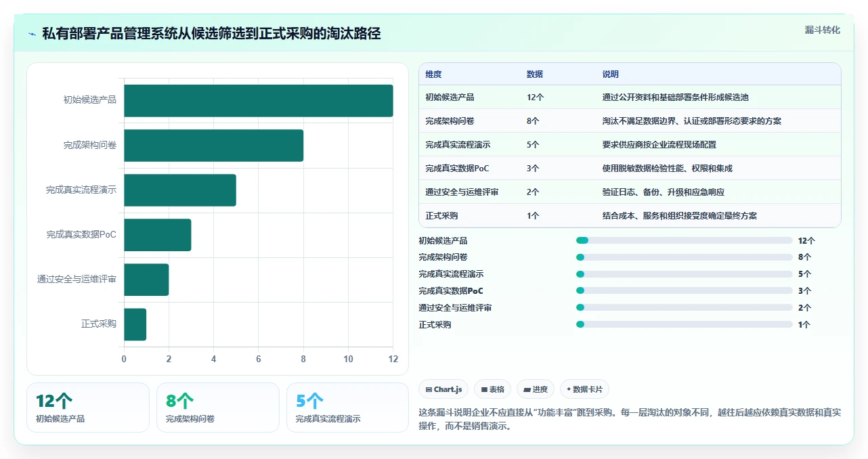Click the 完成架构问卷 bar in chart

pyautogui.click(x=213, y=146)
